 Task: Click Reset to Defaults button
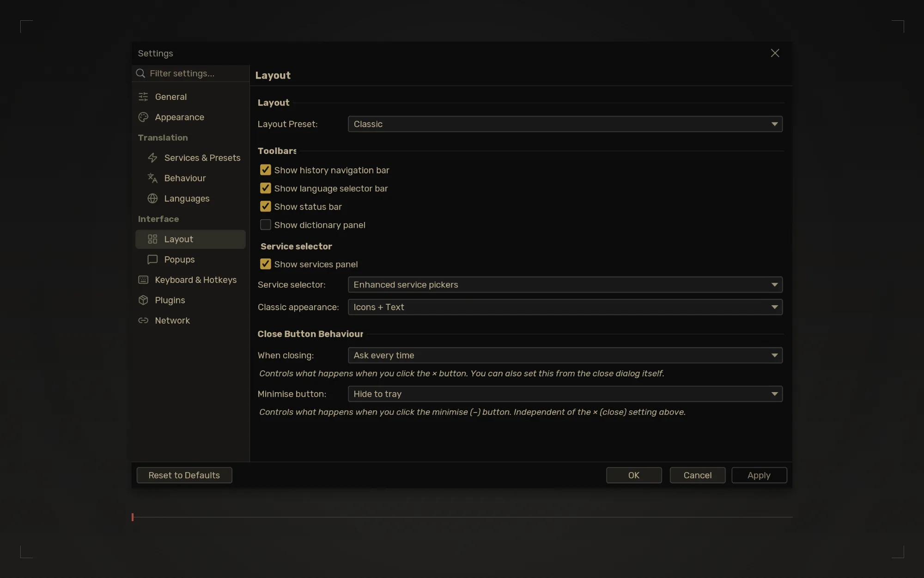(x=184, y=475)
